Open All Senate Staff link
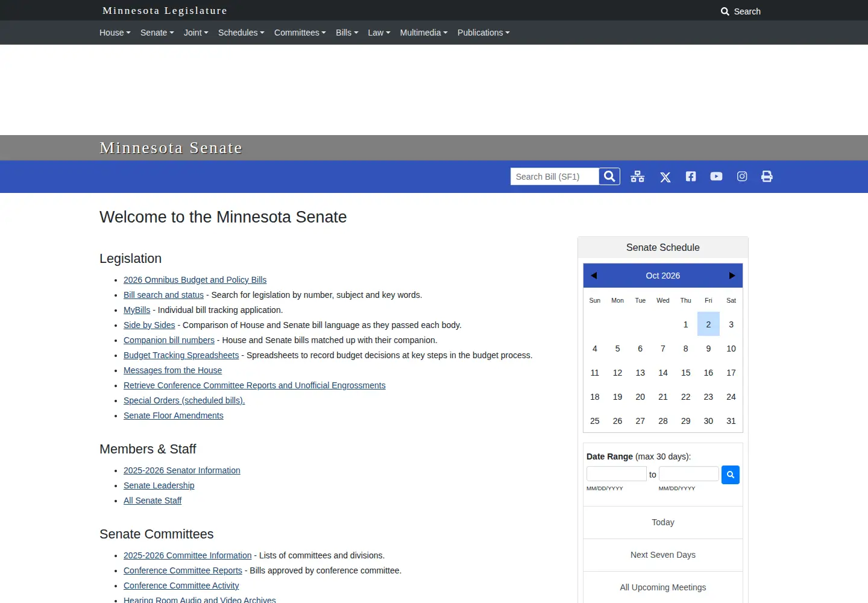The height and width of the screenshot is (603, 868). pos(153,500)
